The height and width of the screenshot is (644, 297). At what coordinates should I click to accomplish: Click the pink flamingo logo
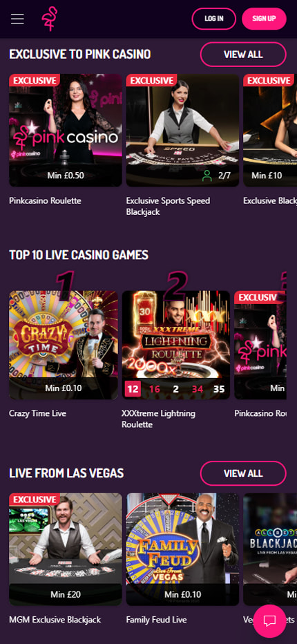click(x=49, y=19)
